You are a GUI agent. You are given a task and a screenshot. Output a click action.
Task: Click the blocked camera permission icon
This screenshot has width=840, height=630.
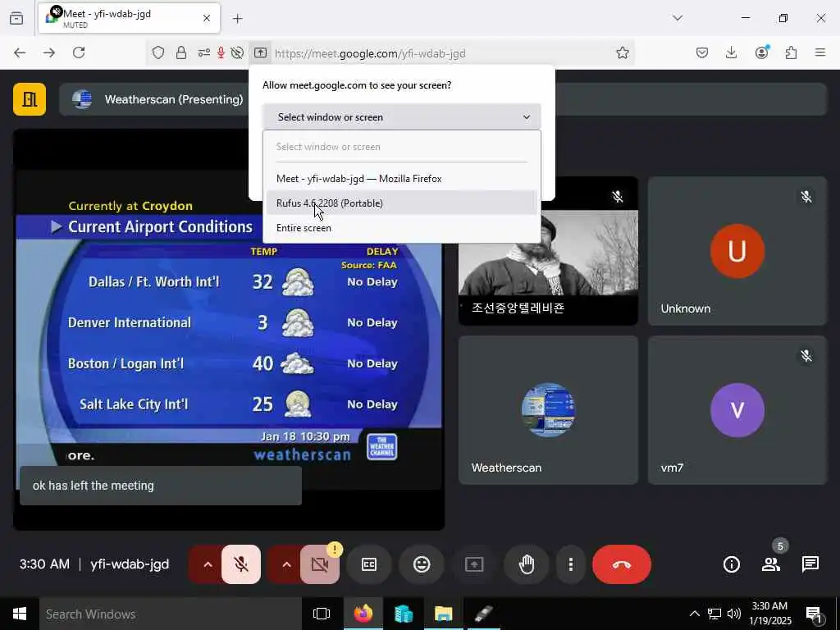point(237,52)
